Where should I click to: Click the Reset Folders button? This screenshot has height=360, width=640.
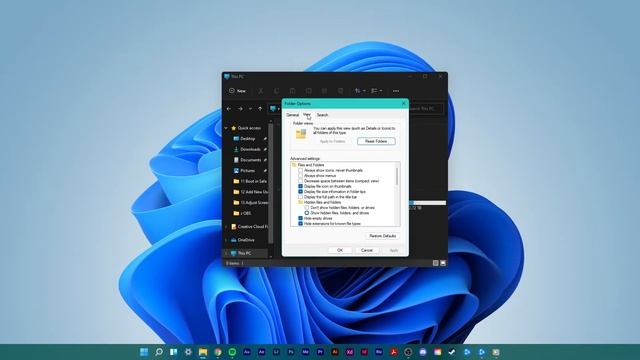[x=376, y=141]
